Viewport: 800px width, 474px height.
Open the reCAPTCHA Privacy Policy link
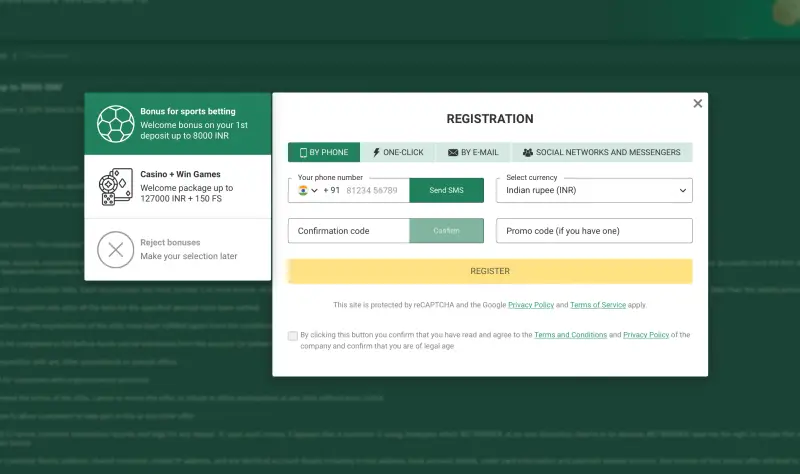(531, 305)
